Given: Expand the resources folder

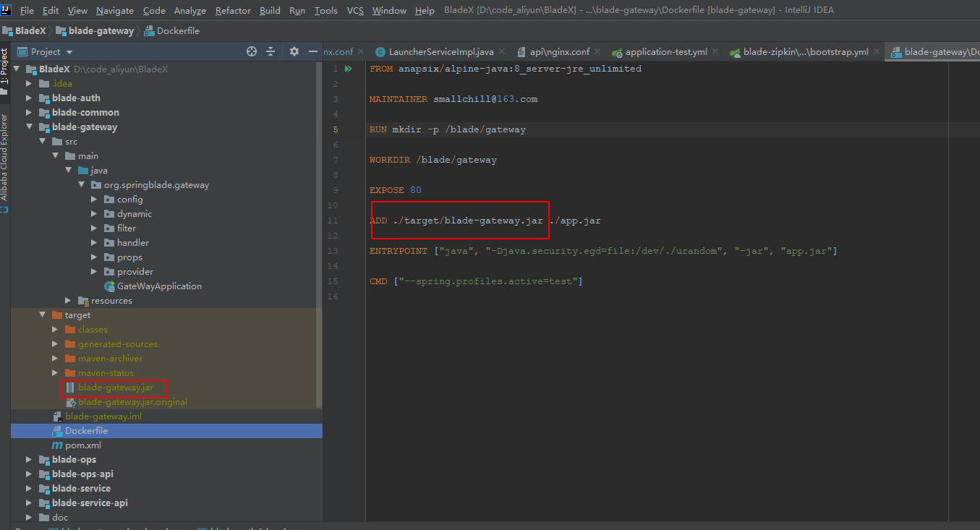Looking at the screenshot, I should pyautogui.click(x=69, y=301).
